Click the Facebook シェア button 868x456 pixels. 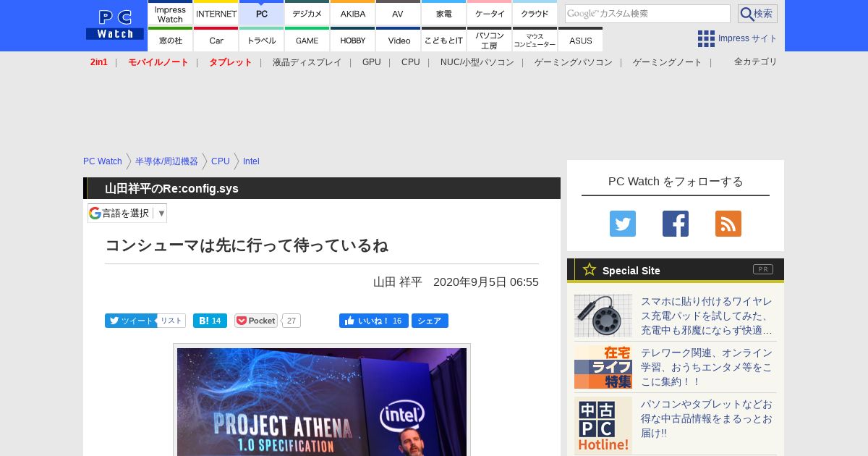430,321
